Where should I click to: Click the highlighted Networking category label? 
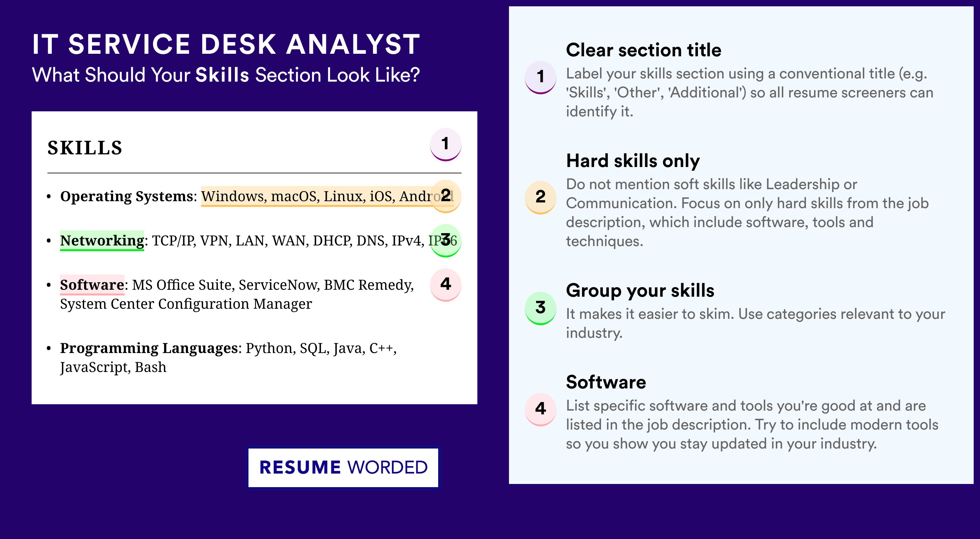click(x=102, y=241)
